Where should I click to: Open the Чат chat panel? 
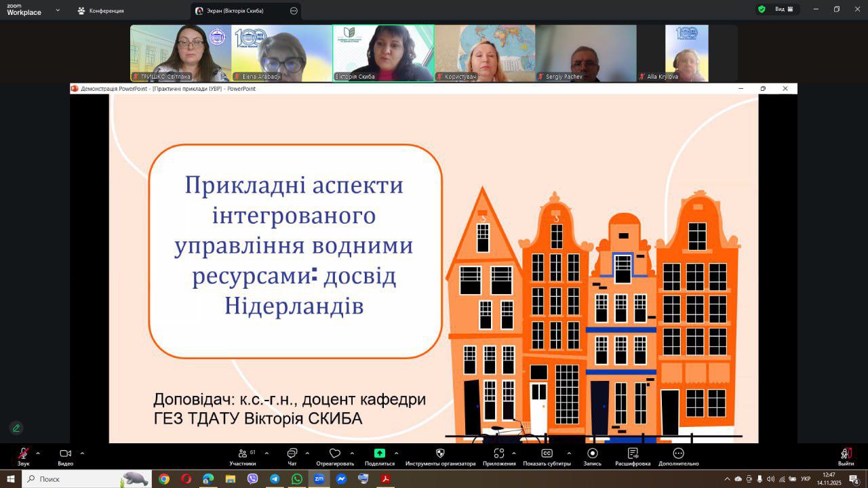tap(292, 457)
